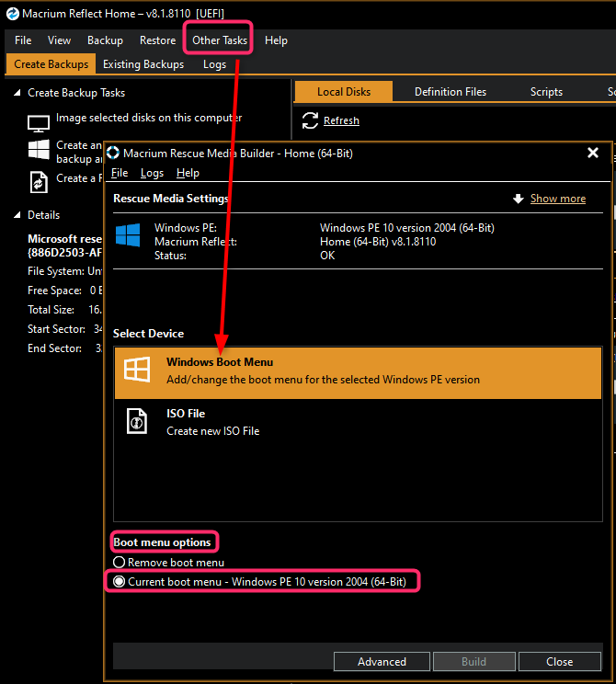
Task: Click the Show more down arrow icon
Action: [519, 199]
